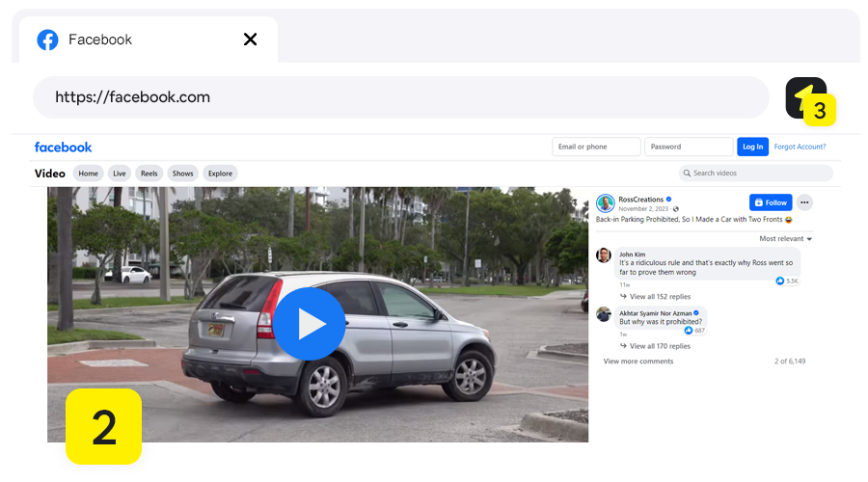The width and height of the screenshot is (868, 482).
Task: Open the Most relevant comment sort dropdown
Action: (x=785, y=238)
